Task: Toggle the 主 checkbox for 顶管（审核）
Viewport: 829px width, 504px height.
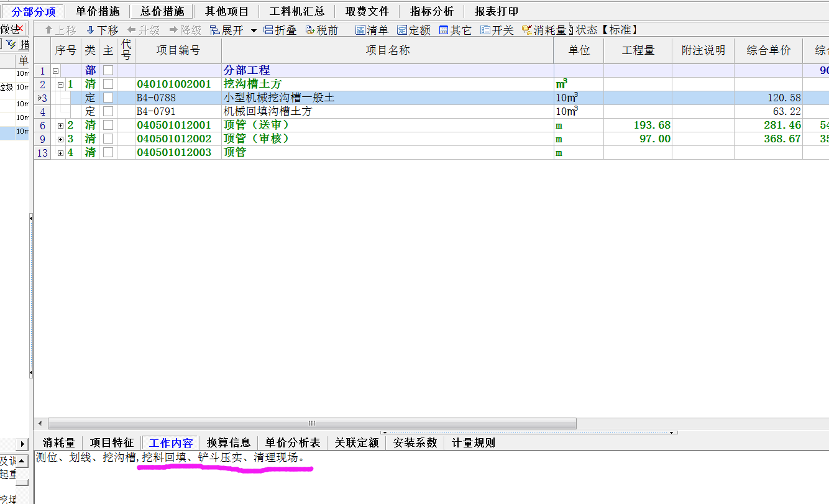Action: 108,139
